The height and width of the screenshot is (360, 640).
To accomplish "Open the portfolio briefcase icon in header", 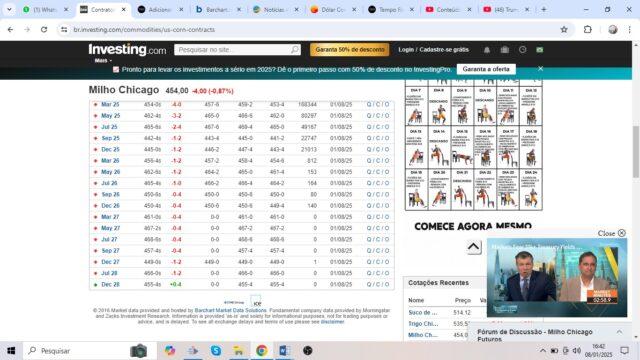I will pyautogui.click(x=504, y=50).
